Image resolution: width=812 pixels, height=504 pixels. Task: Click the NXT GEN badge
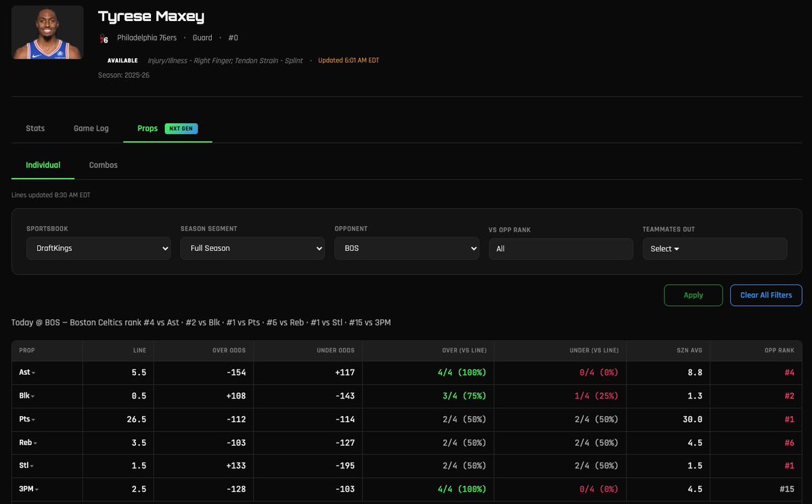click(181, 129)
